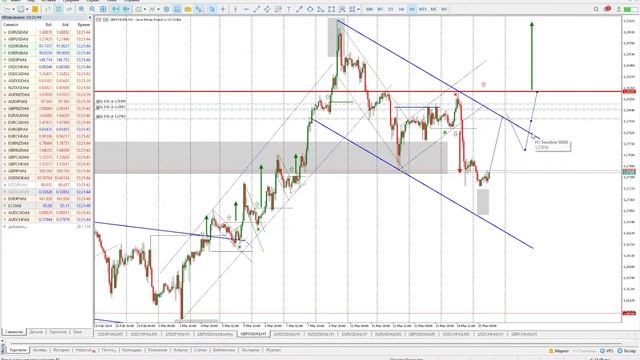
Task: Switch timeframe to M15
Action: [x=422, y=9]
